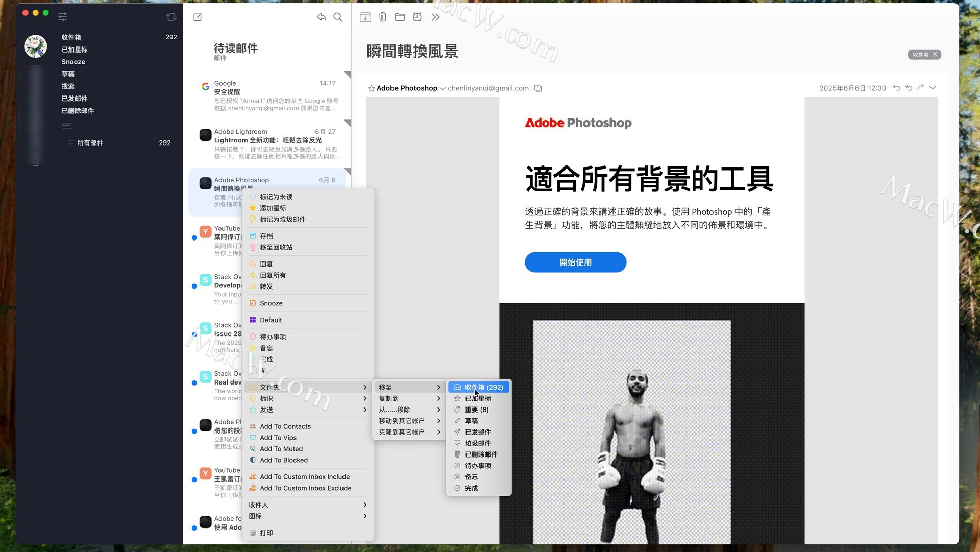Expand the 文件夹 submenu

[x=308, y=387]
